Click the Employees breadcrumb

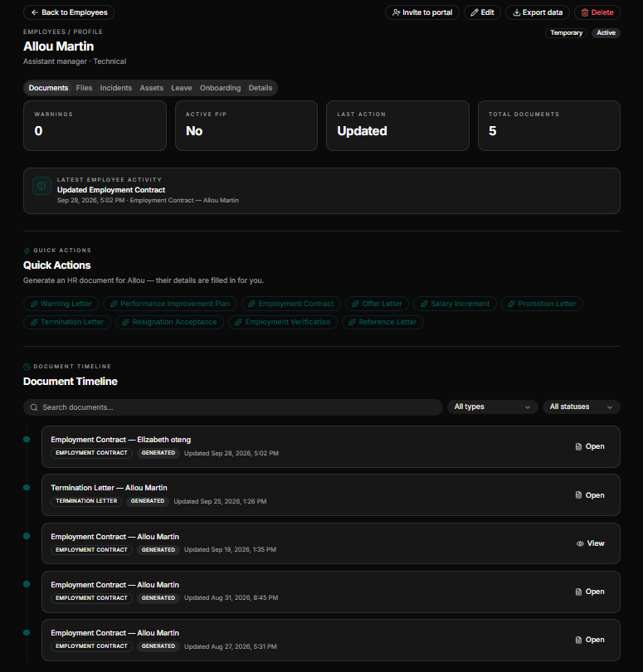pyautogui.click(x=44, y=32)
